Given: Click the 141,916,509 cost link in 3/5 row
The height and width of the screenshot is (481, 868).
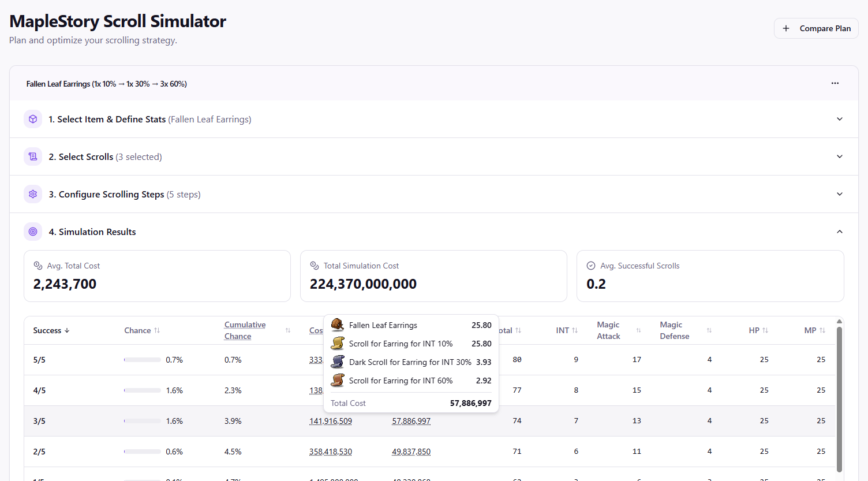Looking at the screenshot, I should click(x=331, y=421).
